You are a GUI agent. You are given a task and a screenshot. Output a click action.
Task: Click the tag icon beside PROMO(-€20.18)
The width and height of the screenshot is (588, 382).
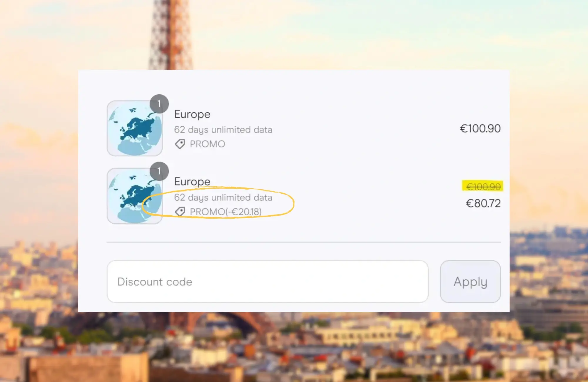tap(180, 212)
